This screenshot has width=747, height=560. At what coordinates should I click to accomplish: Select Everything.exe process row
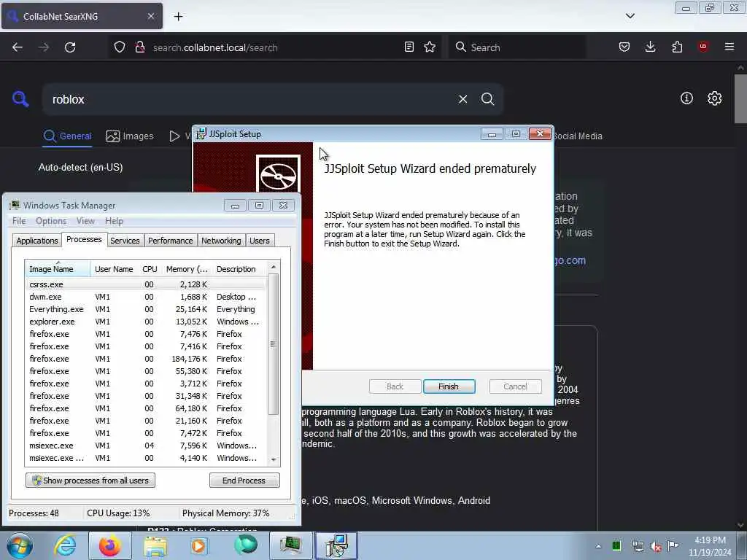click(146, 309)
